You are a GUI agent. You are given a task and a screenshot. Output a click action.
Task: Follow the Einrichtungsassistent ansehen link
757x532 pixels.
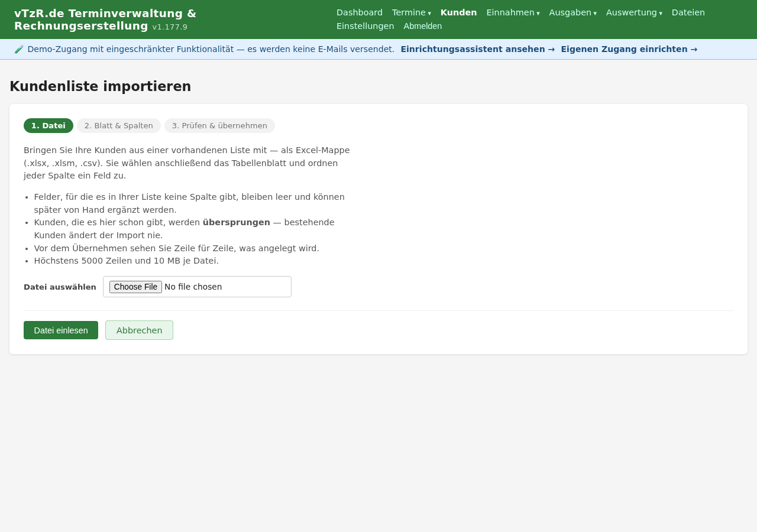click(478, 49)
